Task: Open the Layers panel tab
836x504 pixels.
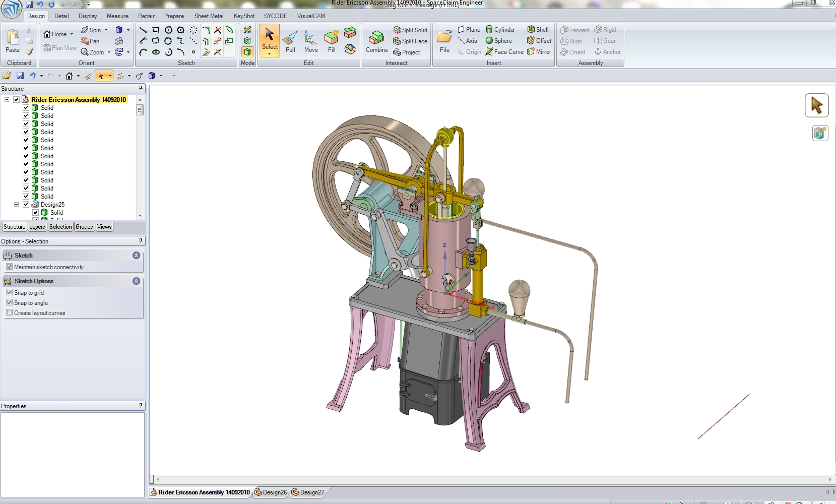Action: click(x=37, y=227)
